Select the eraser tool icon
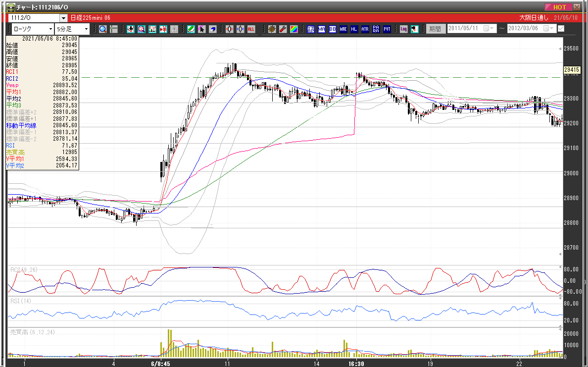The image size is (588, 367). coord(213,29)
